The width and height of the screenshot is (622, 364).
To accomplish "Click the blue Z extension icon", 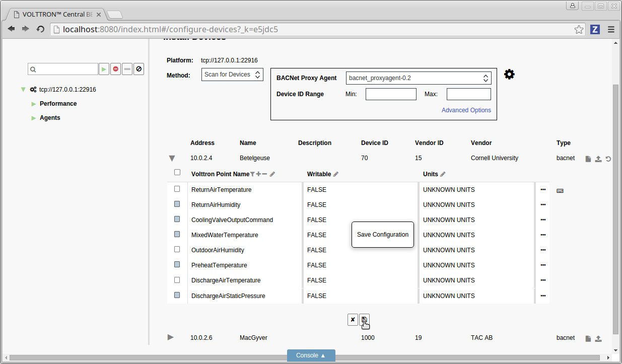I will (595, 29).
